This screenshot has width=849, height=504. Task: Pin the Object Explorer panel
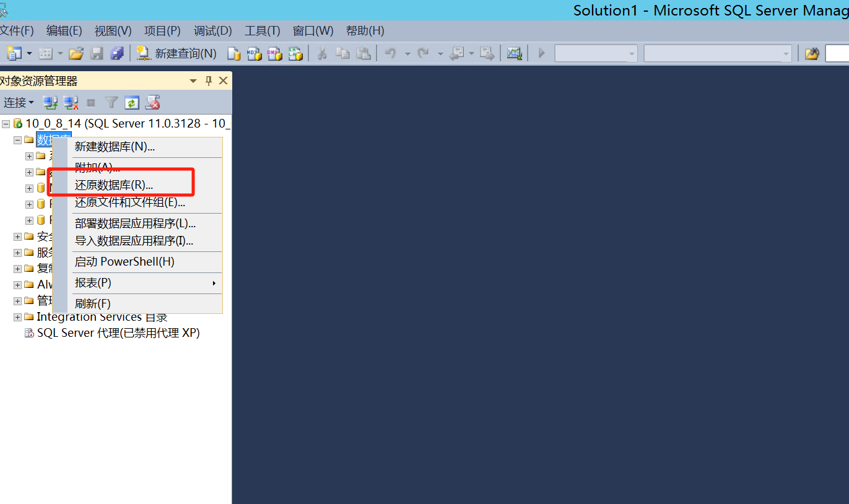pyautogui.click(x=209, y=80)
